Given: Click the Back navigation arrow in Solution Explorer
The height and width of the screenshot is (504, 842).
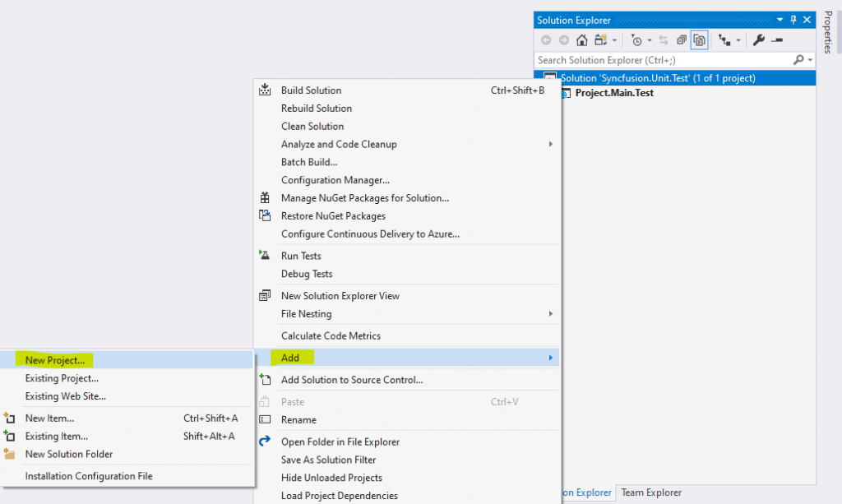Looking at the screenshot, I should pyautogui.click(x=546, y=39).
